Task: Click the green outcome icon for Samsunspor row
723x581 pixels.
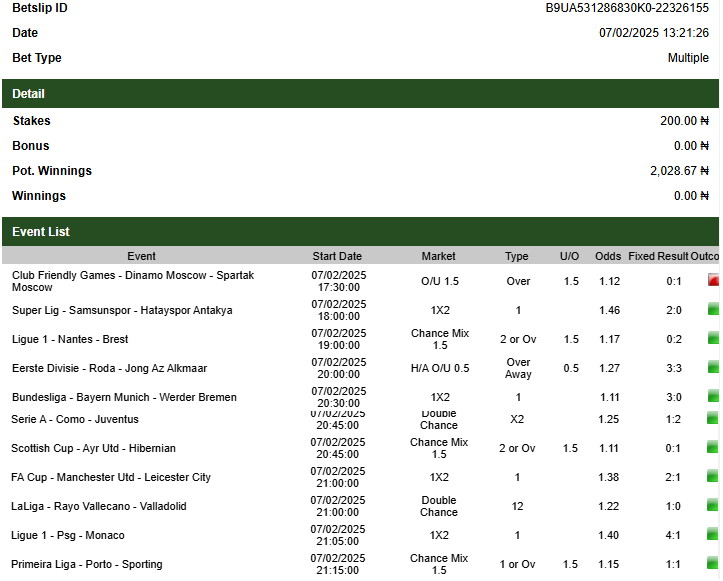Action: [713, 309]
